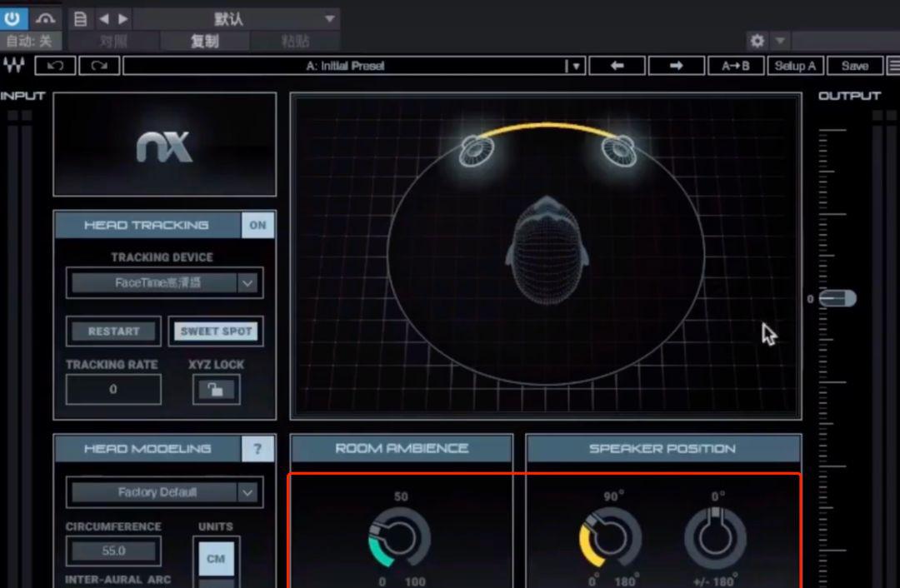Go to previous host preset arrow
The image size is (900, 588).
104,19
